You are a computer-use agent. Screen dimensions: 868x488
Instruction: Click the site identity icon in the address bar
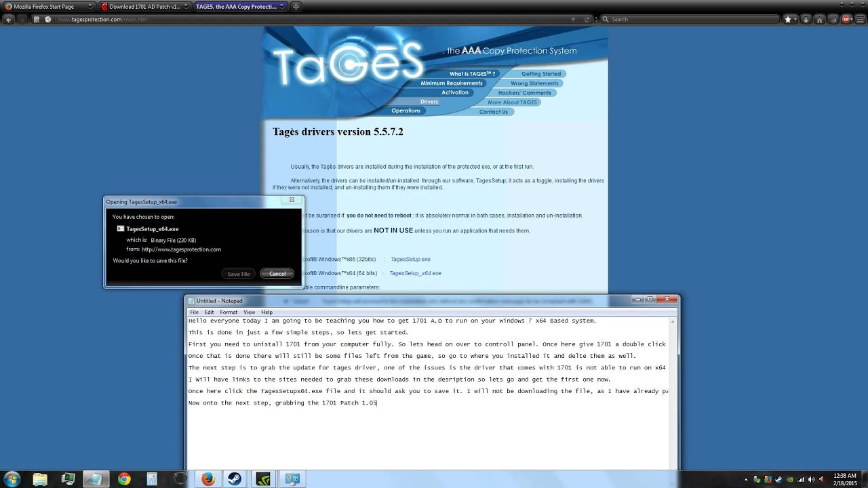pyautogui.click(x=47, y=19)
